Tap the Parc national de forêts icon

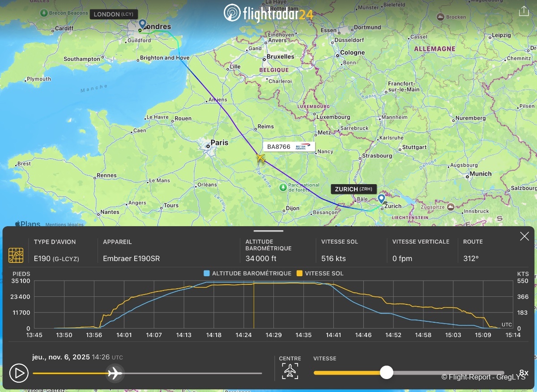pos(283,187)
